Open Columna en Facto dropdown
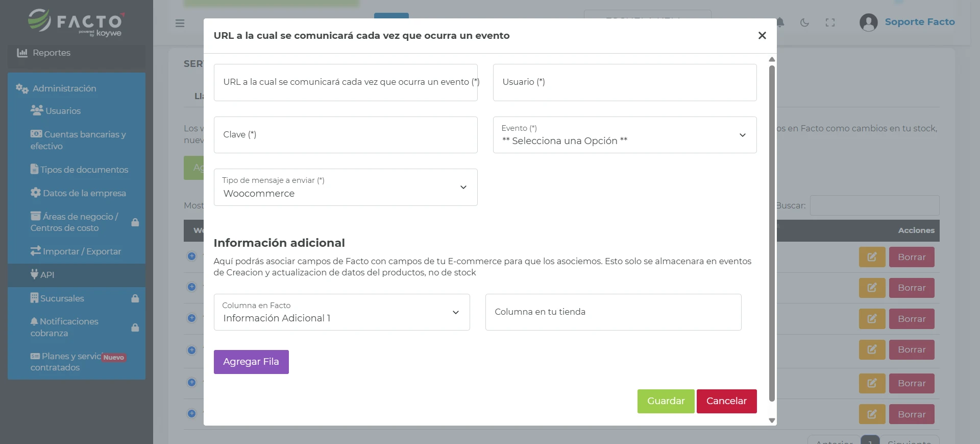Viewport: 980px width, 444px height. click(x=341, y=312)
